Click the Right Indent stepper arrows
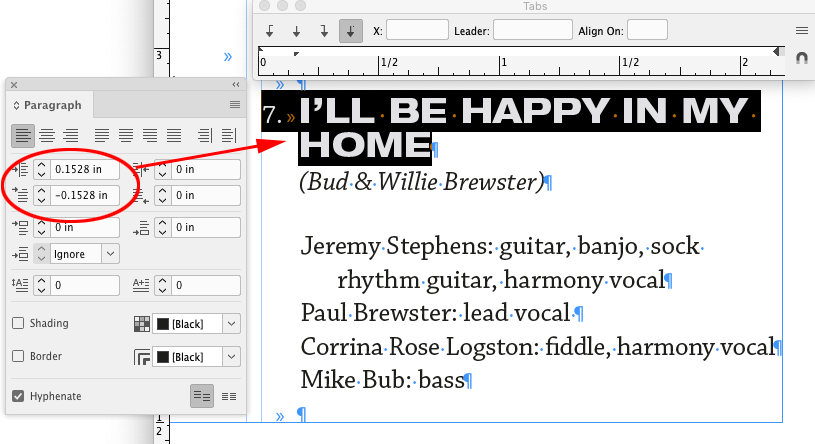 pos(163,169)
